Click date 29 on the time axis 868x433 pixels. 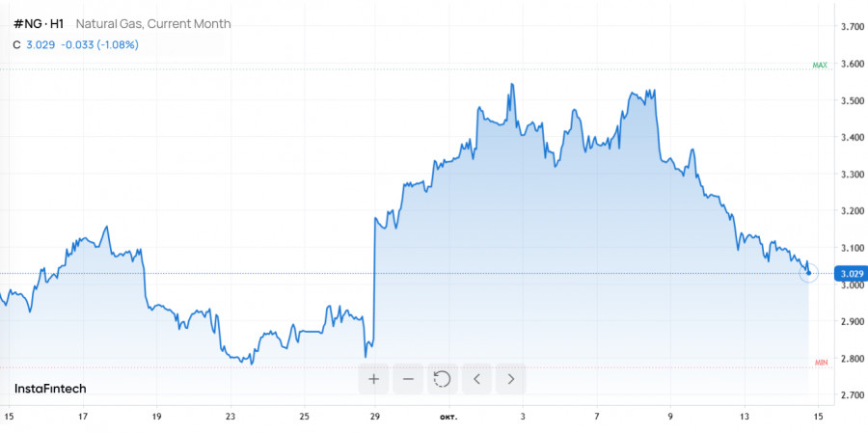point(375,417)
